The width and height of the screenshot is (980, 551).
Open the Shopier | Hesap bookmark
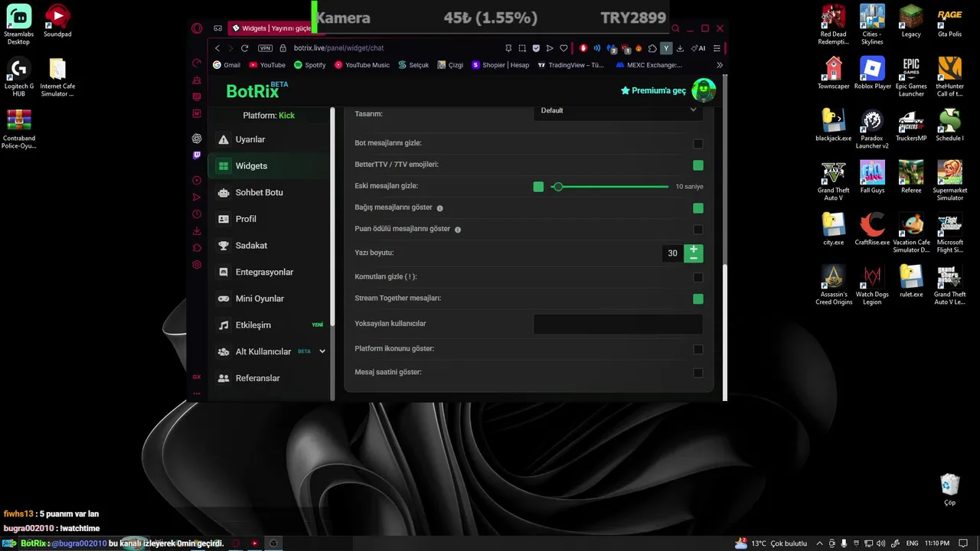(x=501, y=65)
